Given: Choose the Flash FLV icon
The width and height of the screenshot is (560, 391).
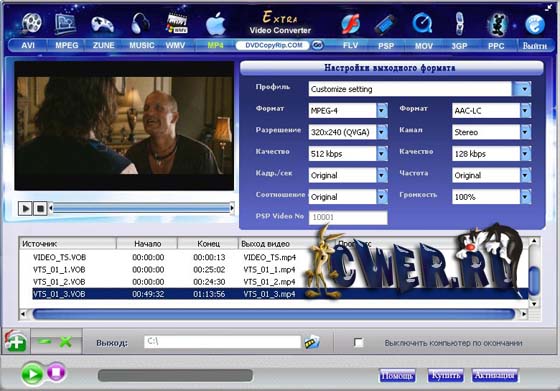Looking at the screenshot, I should [350, 24].
